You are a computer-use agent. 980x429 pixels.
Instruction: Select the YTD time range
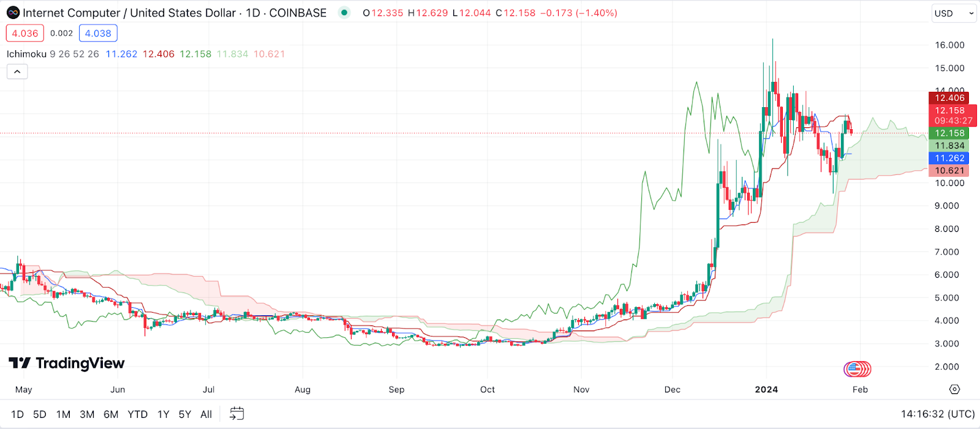pyautogui.click(x=138, y=414)
